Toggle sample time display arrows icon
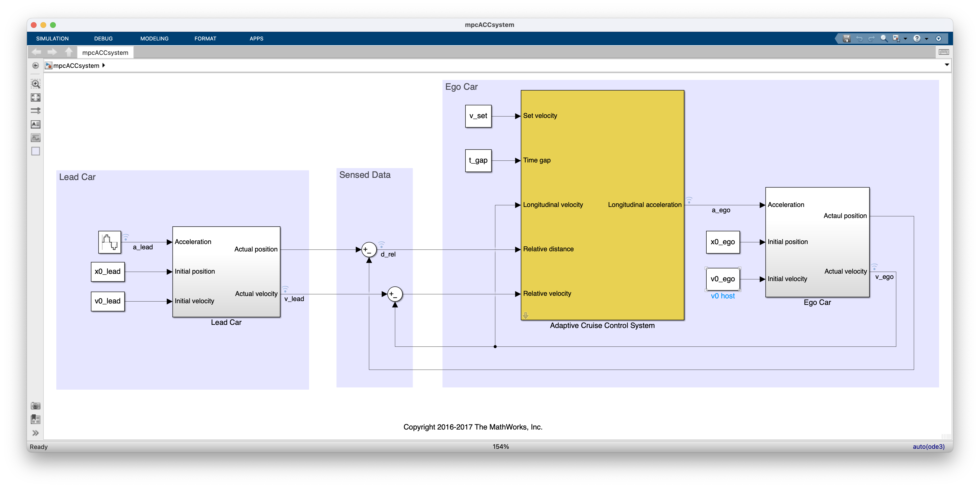 coord(35,111)
